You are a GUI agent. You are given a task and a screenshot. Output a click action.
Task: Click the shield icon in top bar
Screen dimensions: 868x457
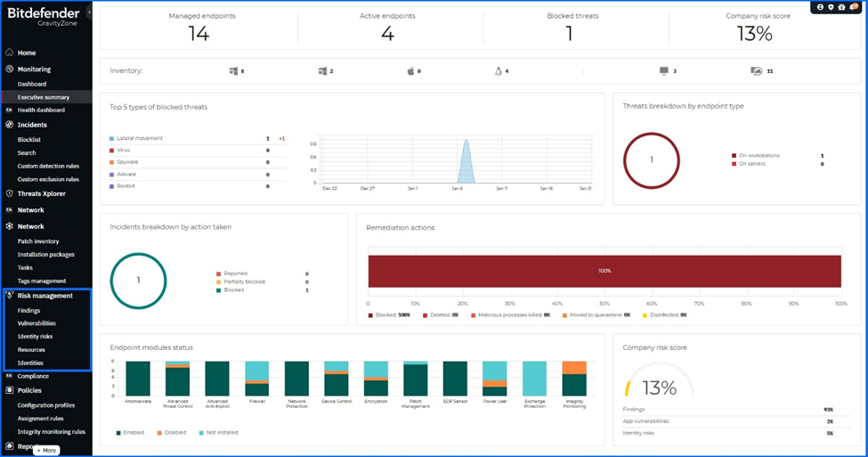click(831, 7)
